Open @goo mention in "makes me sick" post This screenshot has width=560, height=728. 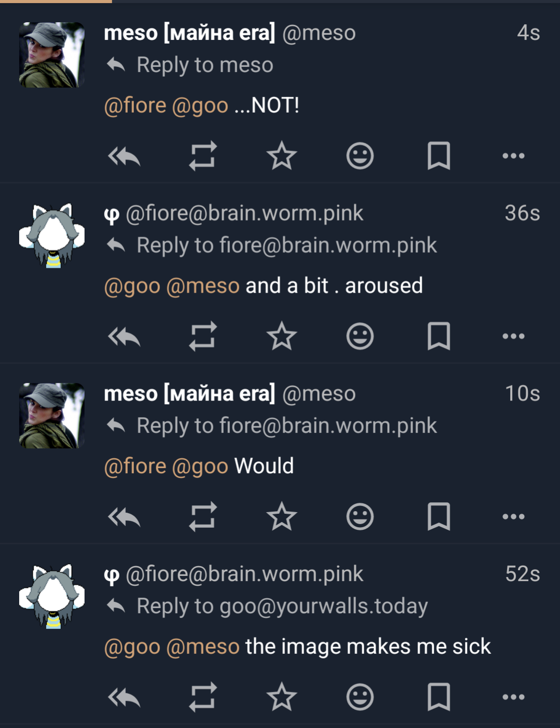(132, 647)
